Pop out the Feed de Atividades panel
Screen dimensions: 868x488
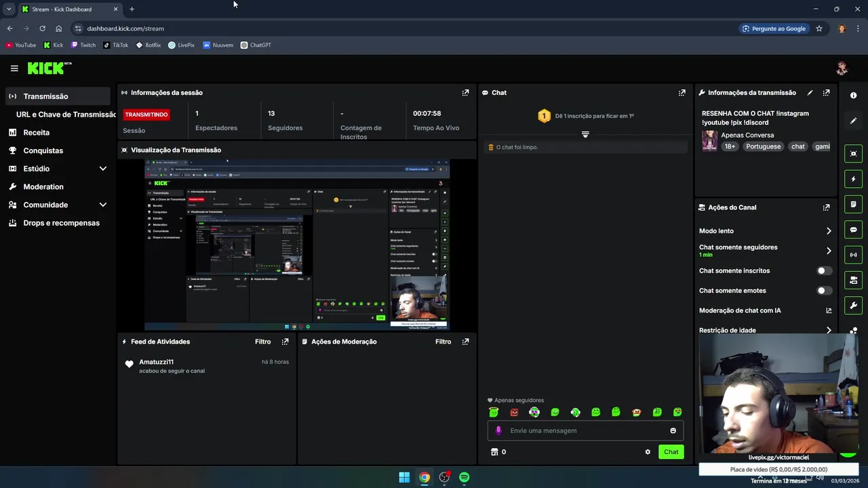[x=285, y=342]
